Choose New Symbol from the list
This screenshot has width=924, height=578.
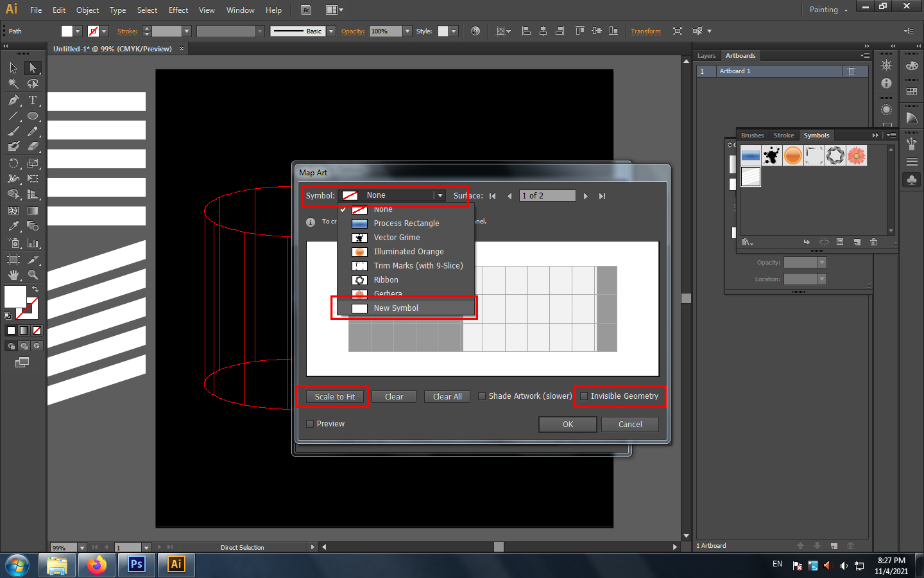click(x=396, y=308)
